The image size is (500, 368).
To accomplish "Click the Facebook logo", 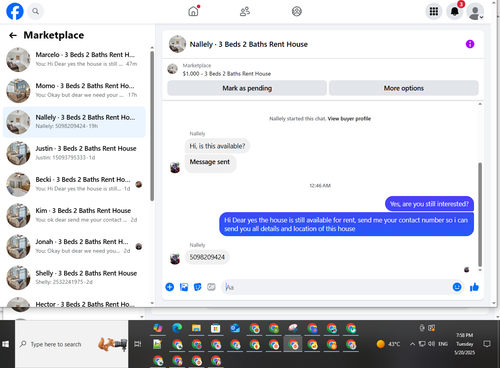I will coord(15,11).
